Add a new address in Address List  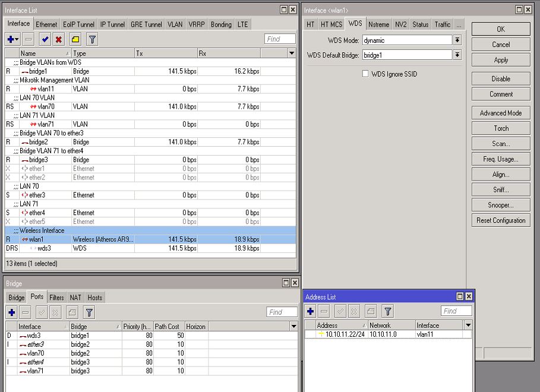(310, 311)
